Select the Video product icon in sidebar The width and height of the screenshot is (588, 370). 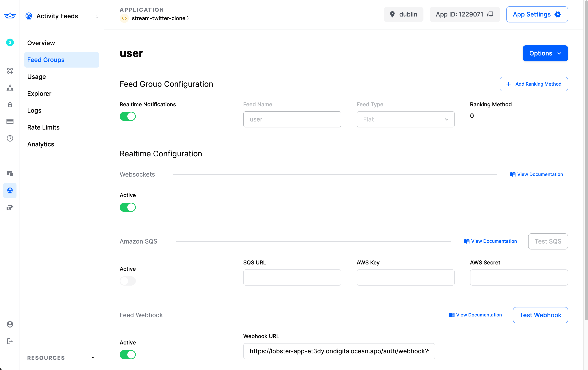pyautogui.click(x=10, y=207)
